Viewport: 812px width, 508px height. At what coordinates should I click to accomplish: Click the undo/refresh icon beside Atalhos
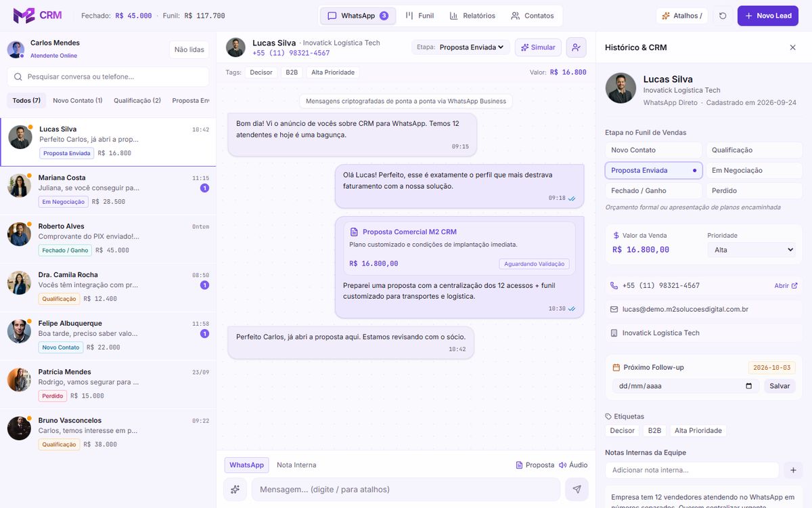point(723,16)
